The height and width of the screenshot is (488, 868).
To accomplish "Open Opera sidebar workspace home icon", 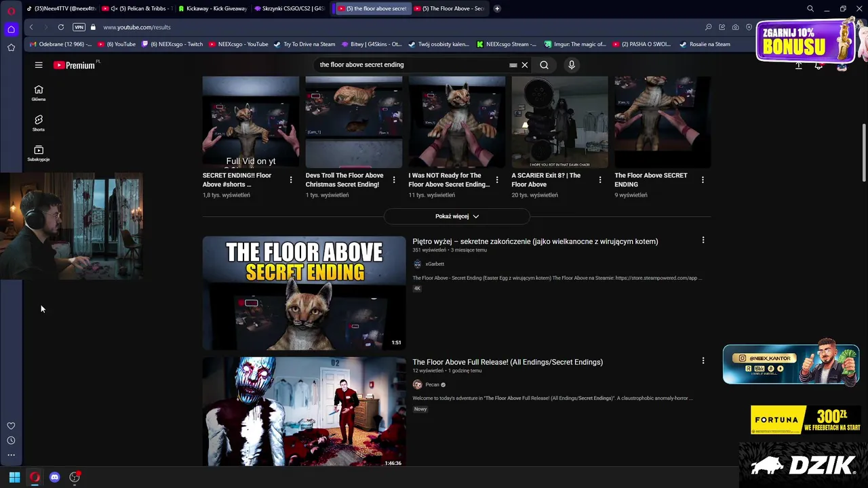I will (x=11, y=29).
